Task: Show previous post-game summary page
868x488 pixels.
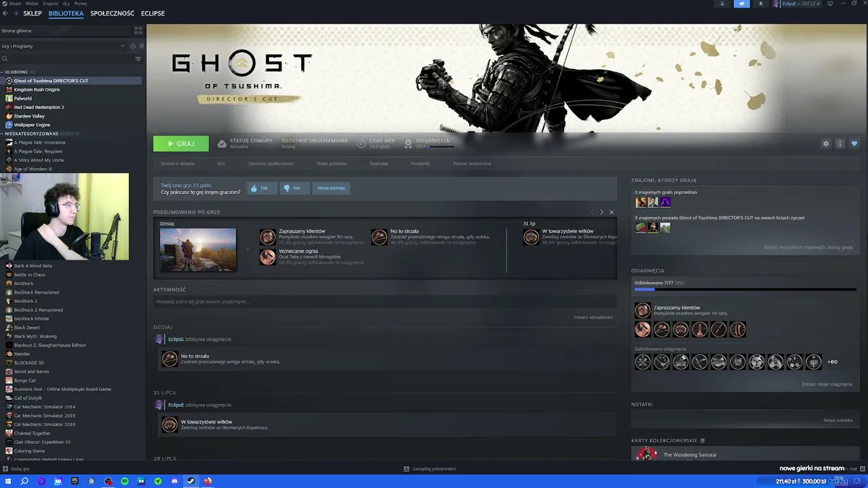Action: (x=591, y=212)
